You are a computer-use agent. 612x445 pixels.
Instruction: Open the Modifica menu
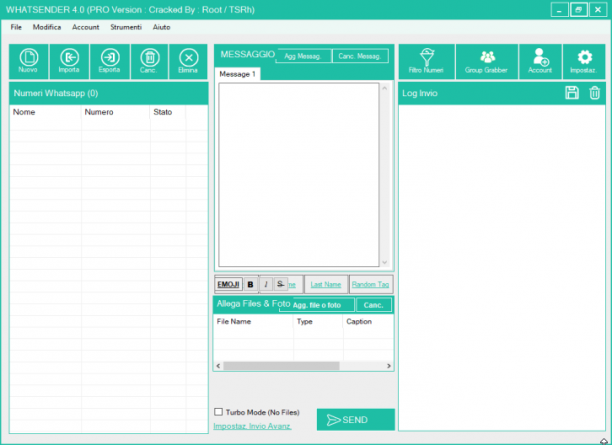[x=47, y=27]
